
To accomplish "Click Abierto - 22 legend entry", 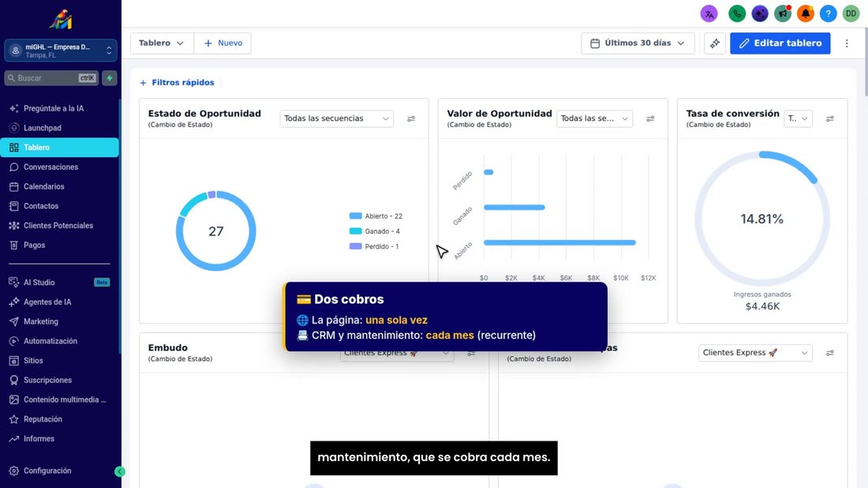I will 376,216.
